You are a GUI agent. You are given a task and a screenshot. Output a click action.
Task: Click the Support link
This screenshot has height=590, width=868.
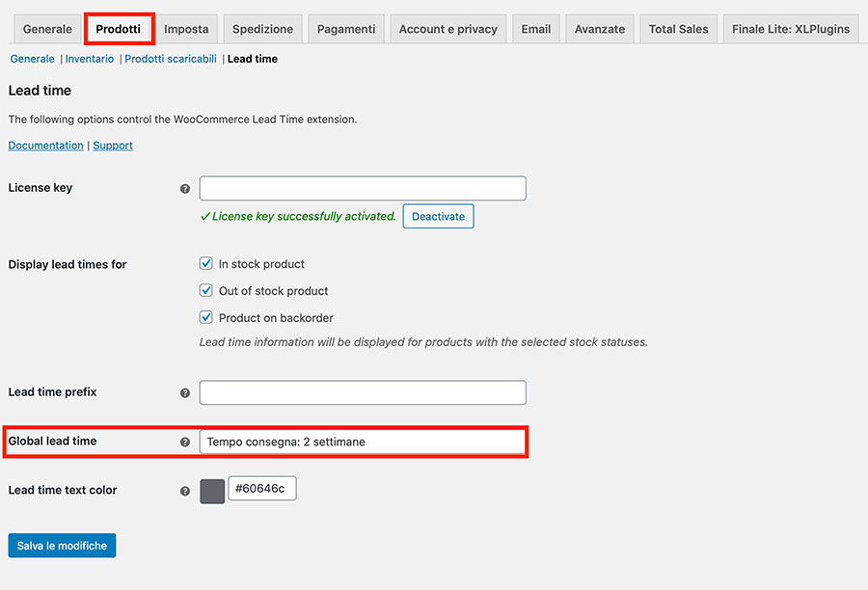(x=113, y=146)
